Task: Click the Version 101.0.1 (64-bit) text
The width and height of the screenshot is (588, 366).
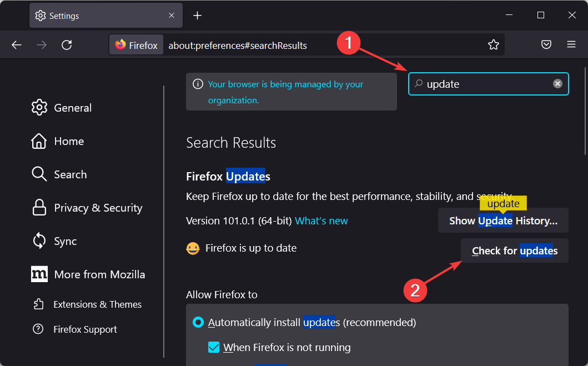Action: coord(239,221)
